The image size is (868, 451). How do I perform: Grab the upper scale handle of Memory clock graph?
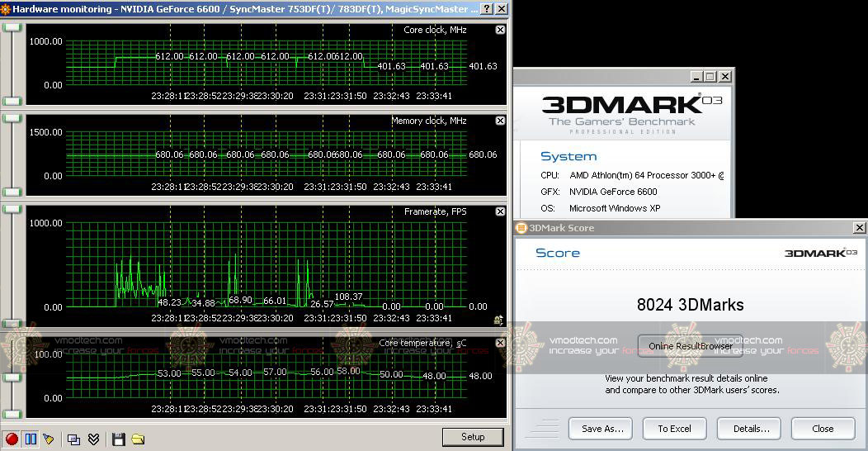pyautogui.click(x=12, y=118)
